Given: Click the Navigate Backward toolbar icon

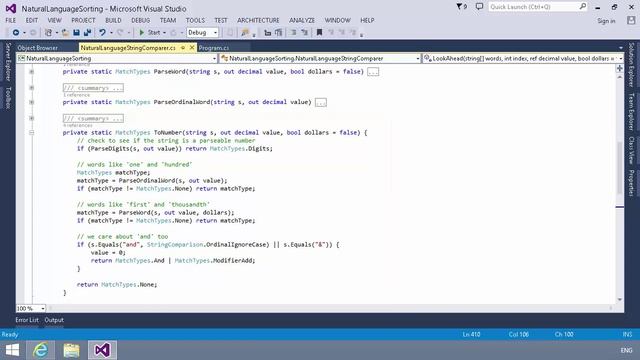Looking at the screenshot, I should point(16,33).
